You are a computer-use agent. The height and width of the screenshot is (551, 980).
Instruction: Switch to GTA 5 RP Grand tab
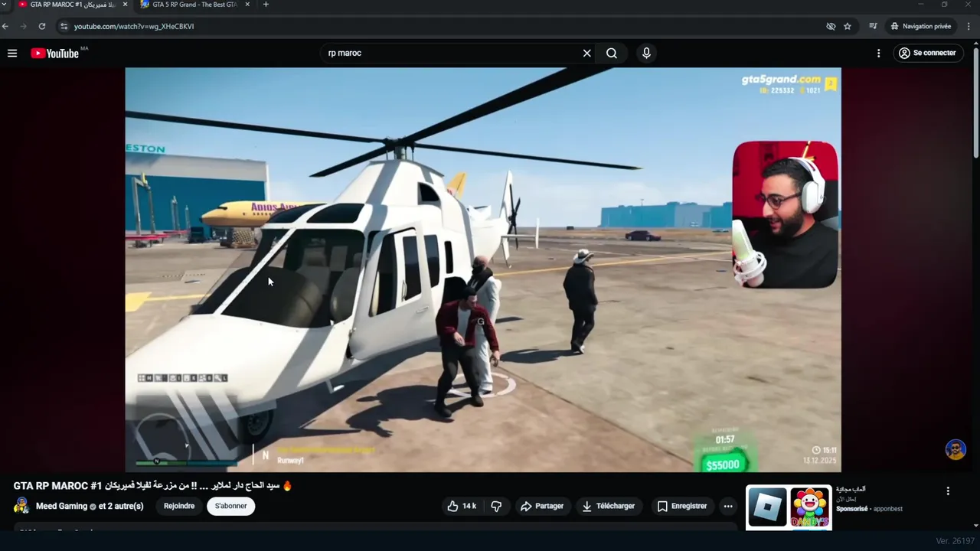coord(194,5)
